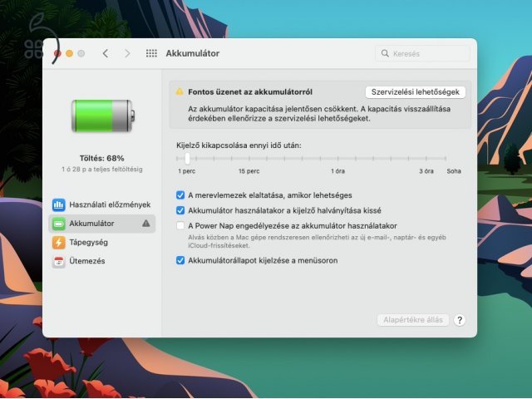Toggle Akkumulátorállapot kijelzése a menüsoron checkbox

tap(180, 260)
